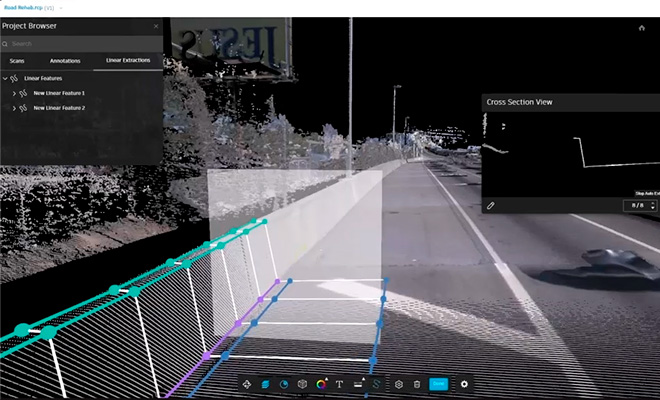Viewport: 660px width, 400px height.
Task: Click the move/pan tool icon in bottom toolbar
Action: pyautogui.click(x=247, y=384)
